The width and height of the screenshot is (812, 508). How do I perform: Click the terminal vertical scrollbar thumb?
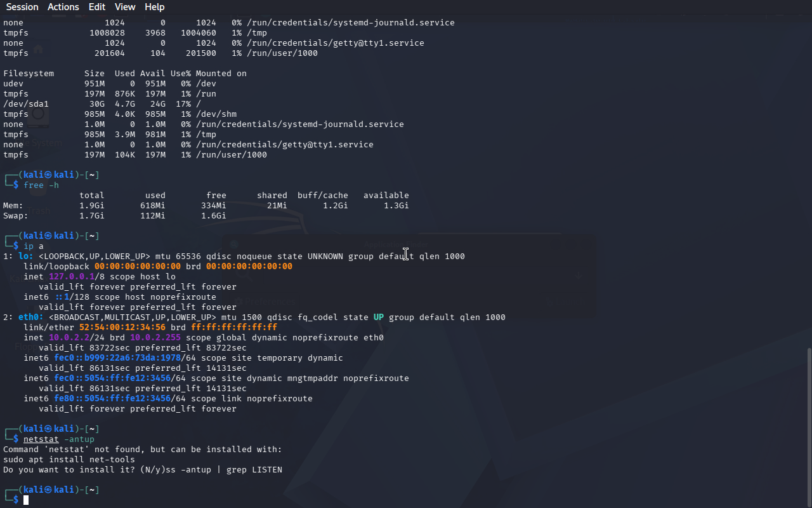(x=809, y=427)
